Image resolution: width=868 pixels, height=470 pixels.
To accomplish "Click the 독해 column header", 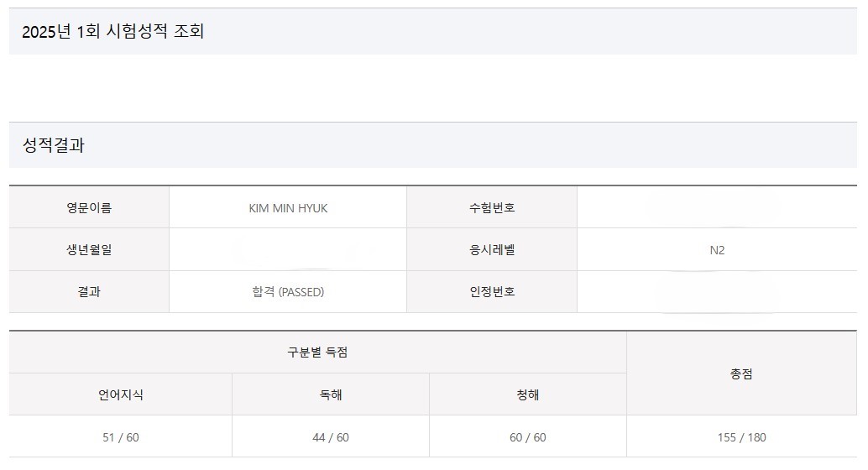I will tap(331, 394).
